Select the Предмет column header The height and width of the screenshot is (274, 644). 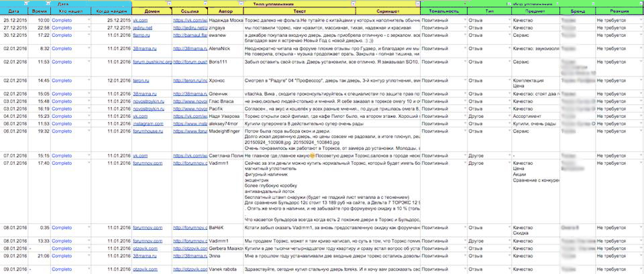coord(535,11)
